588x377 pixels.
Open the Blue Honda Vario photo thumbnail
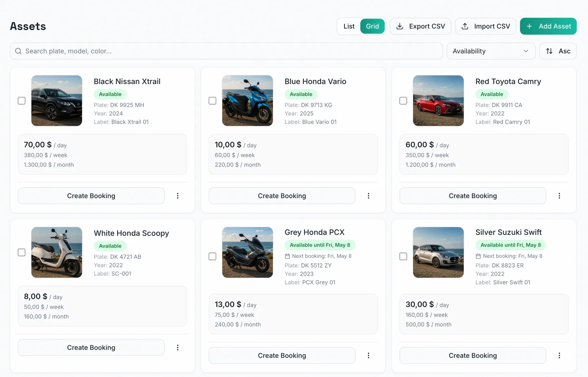coord(247,101)
